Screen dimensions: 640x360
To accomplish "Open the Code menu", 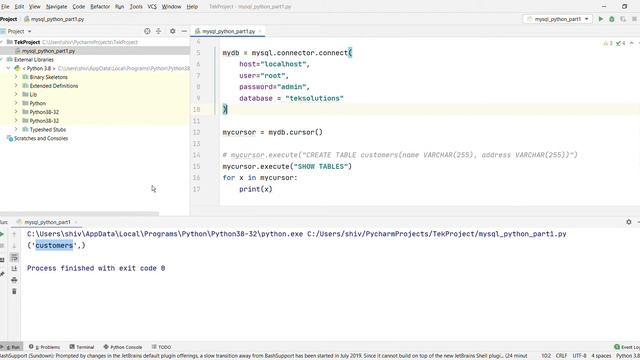I will click(79, 7).
